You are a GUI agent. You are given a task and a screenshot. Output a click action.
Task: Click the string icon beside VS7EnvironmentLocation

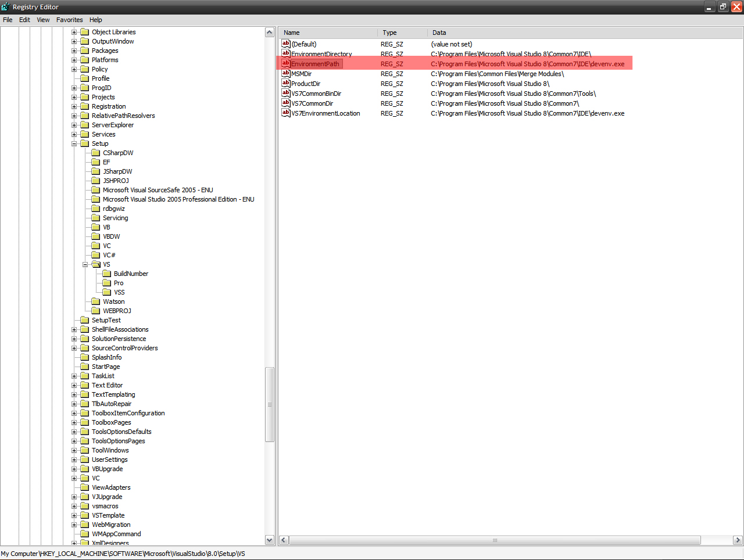point(286,113)
